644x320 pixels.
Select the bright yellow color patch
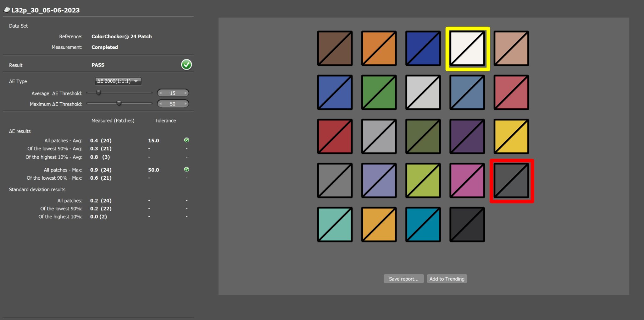[511, 137]
